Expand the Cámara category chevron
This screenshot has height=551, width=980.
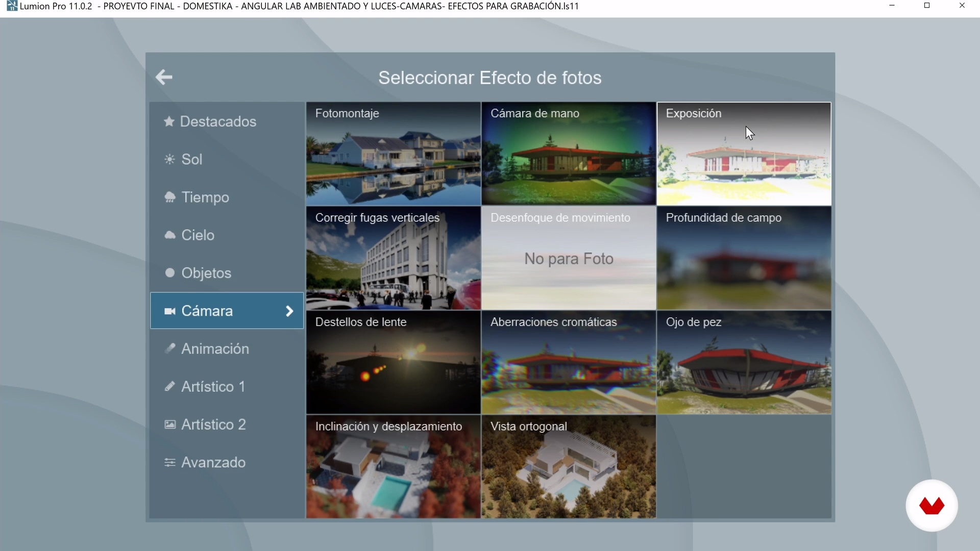coord(289,311)
